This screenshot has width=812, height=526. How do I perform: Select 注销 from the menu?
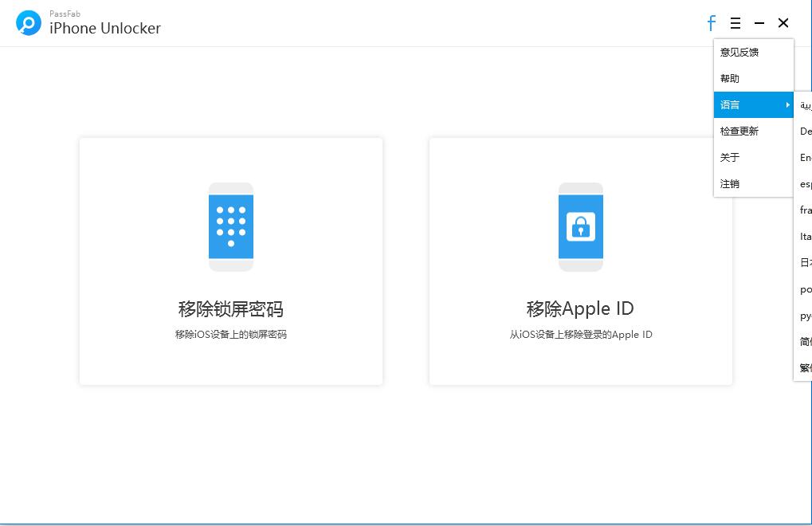[754, 184]
